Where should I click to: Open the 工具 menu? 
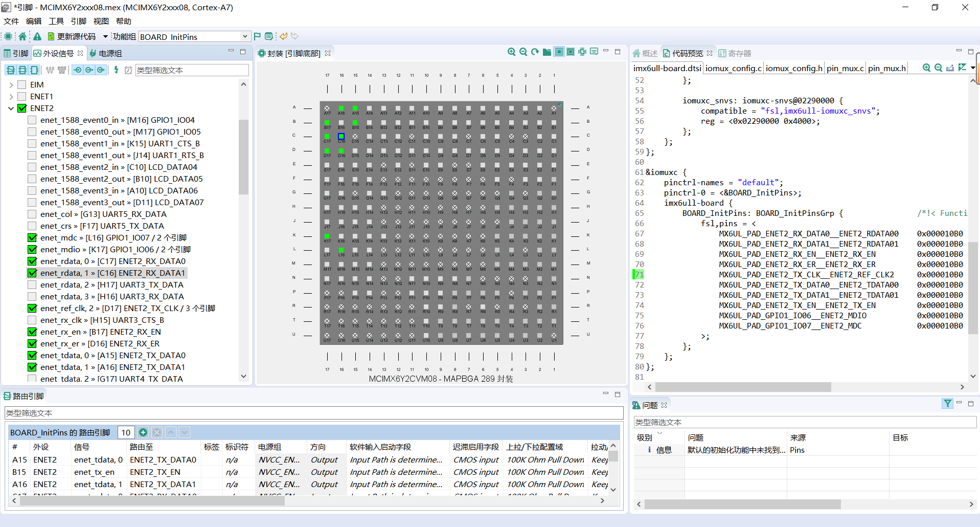click(56, 21)
